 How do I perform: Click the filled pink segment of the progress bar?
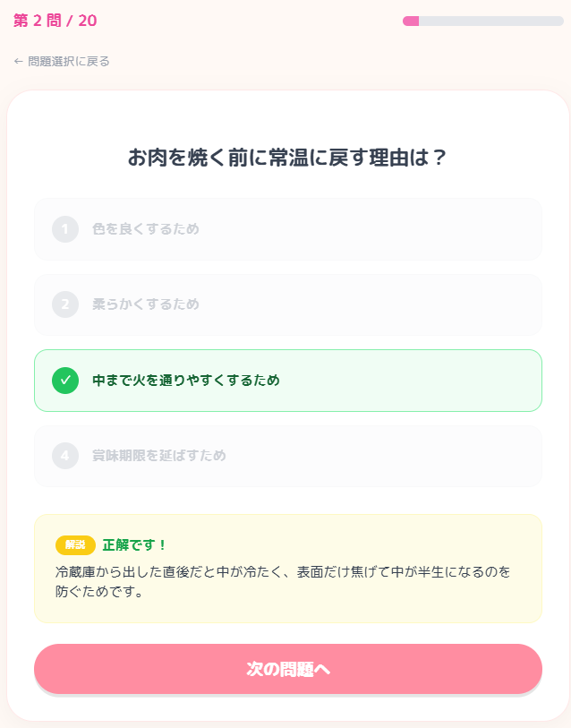412,21
